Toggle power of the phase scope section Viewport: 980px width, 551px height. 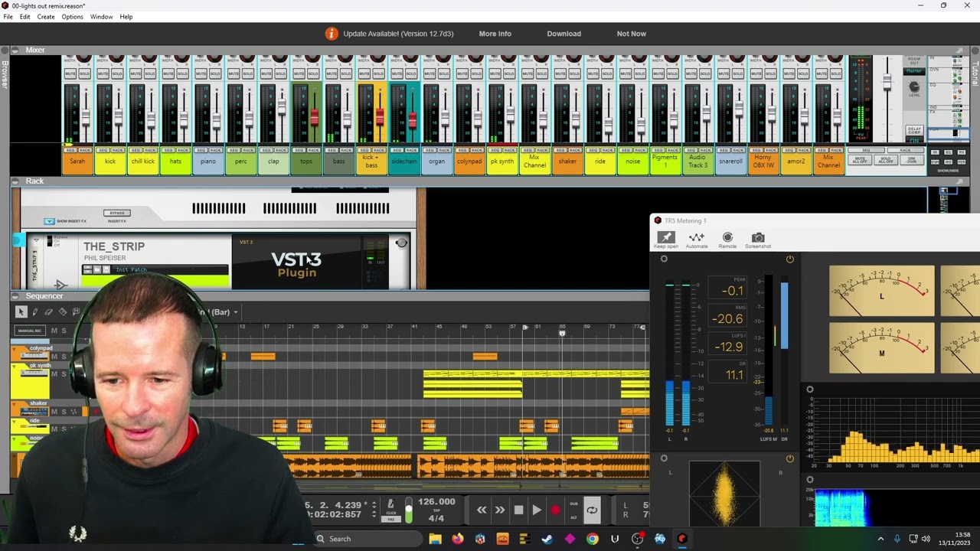tap(790, 458)
